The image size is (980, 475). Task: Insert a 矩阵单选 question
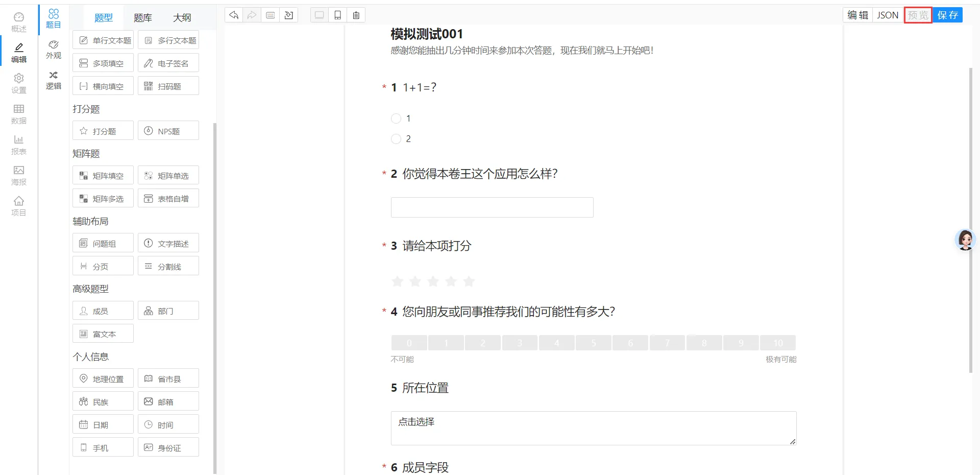(x=168, y=176)
